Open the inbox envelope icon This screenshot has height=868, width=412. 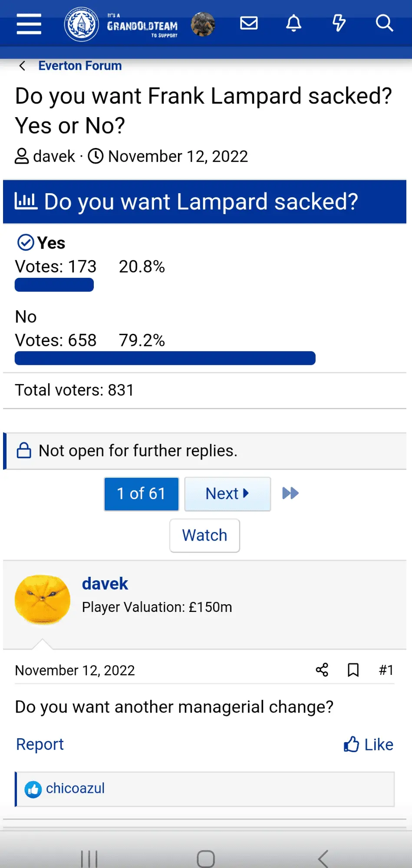point(249,23)
